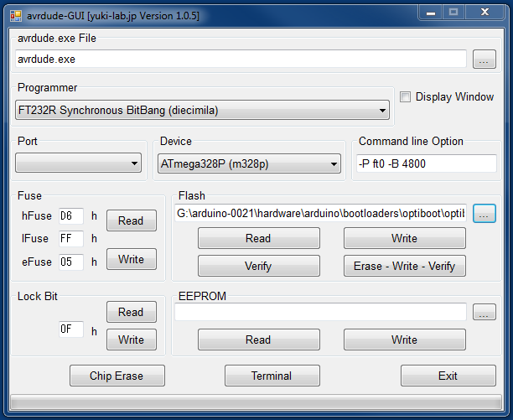Click the lFuse value field
Screen dimensions: 513x420
tap(71, 238)
